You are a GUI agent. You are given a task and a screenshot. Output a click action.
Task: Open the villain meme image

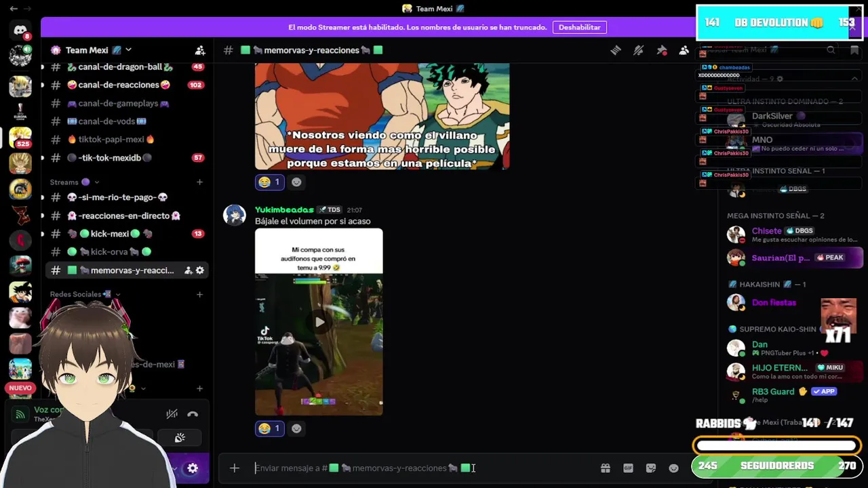coord(382,116)
